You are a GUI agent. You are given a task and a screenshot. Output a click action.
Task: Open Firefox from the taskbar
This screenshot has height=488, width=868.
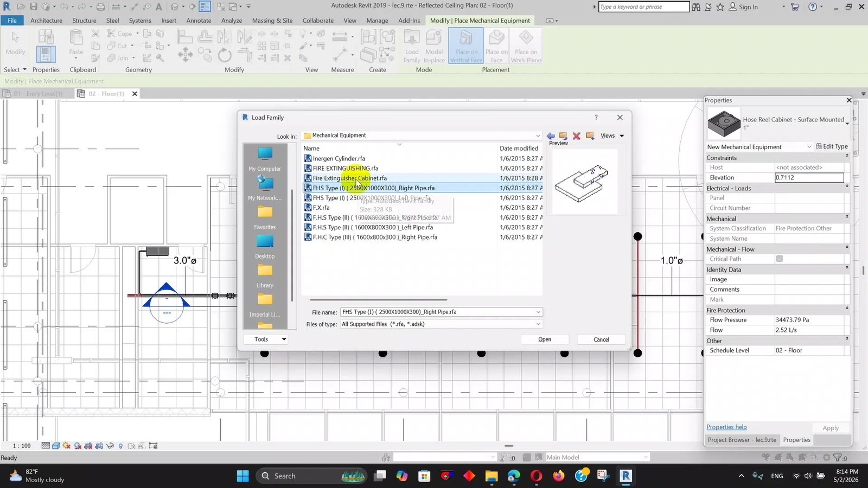click(559, 476)
